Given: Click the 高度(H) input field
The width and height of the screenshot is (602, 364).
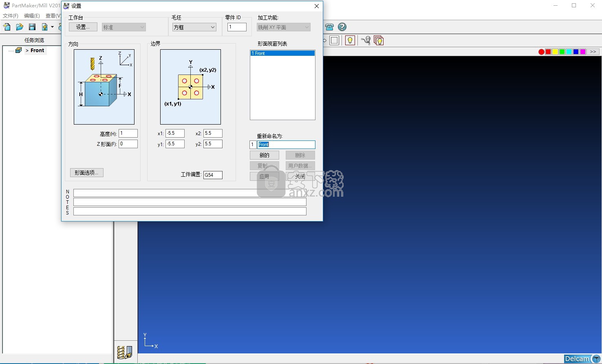Looking at the screenshot, I should (x=128, y=133).
